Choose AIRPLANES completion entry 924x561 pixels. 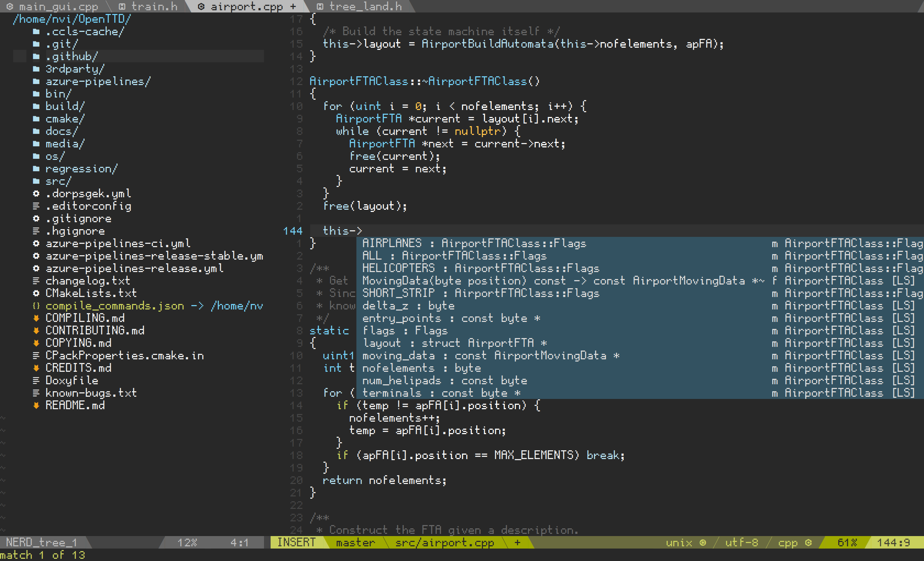click(x=640, y=243)
